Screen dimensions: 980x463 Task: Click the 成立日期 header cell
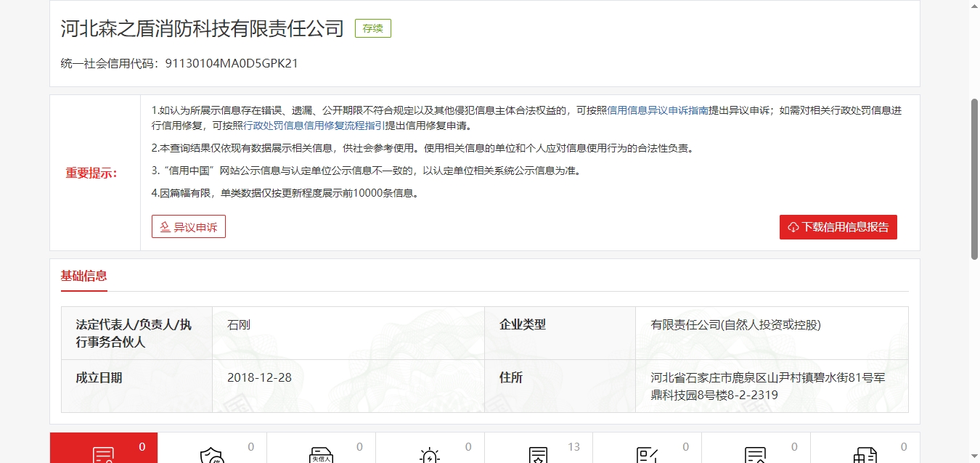point(136,386)
